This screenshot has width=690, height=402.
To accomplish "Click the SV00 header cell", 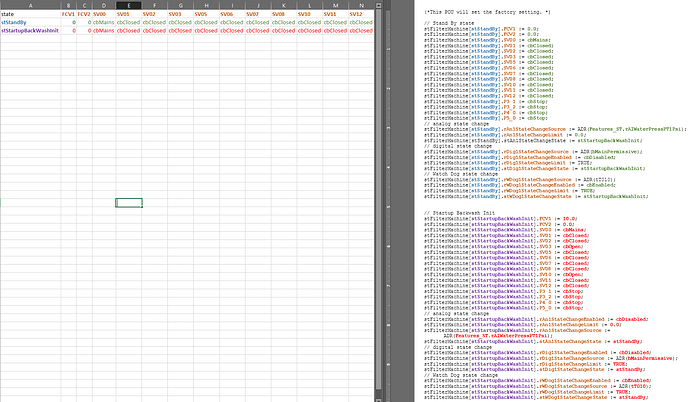I will 104,14.
